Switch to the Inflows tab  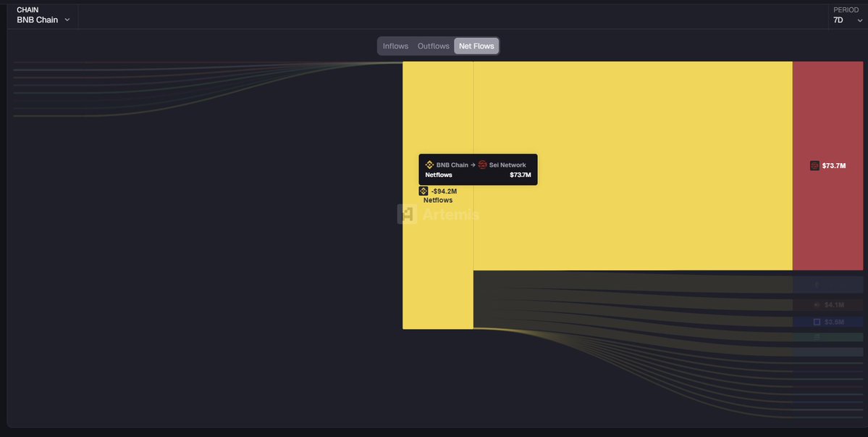pyautogui.click(x=395, y=46)
